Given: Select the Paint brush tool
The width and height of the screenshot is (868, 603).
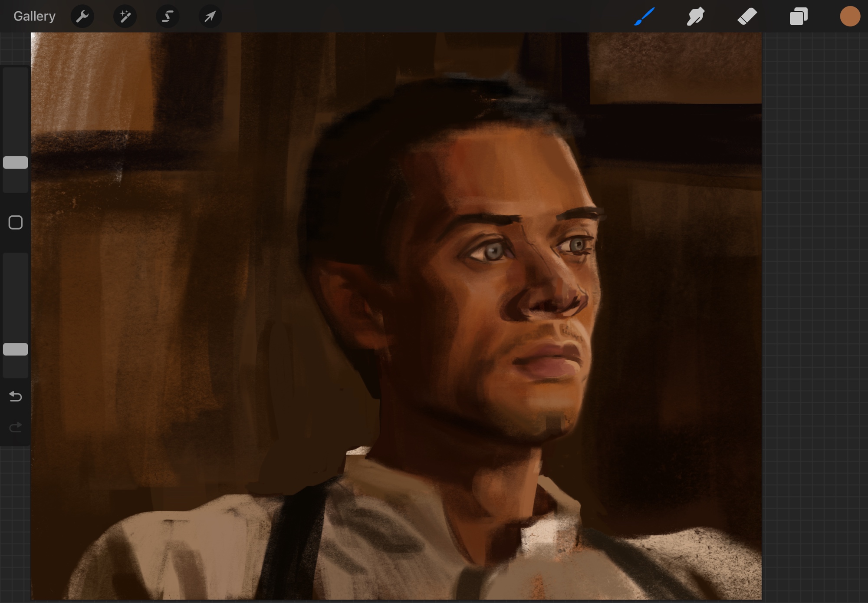Looking at the screenshot, I should click(x=644, y=16).
